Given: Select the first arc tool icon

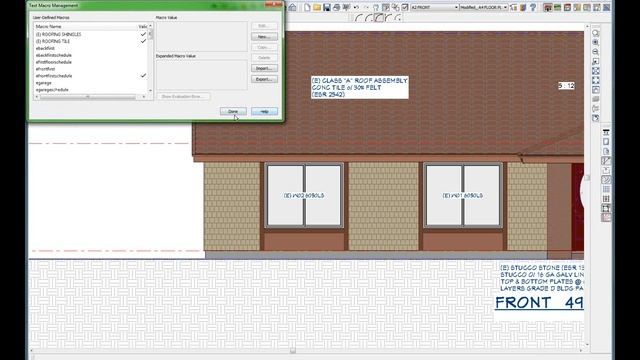Looking at the screenshot, I should 359,18.
